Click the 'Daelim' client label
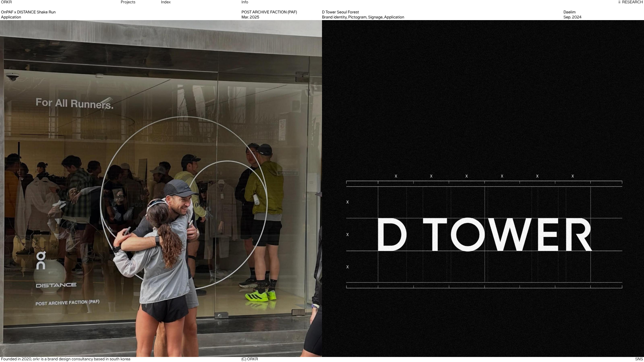 570,12
